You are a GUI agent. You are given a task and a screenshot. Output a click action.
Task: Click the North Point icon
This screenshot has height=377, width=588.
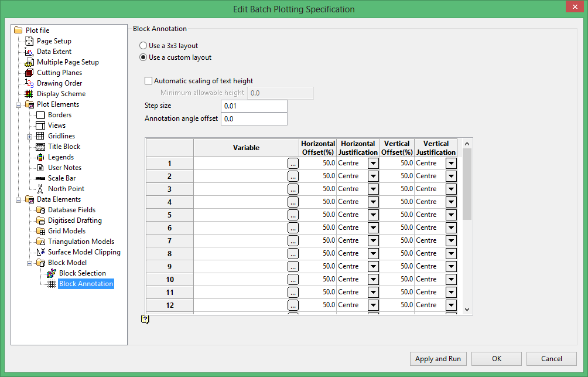[x=40, y=189]
